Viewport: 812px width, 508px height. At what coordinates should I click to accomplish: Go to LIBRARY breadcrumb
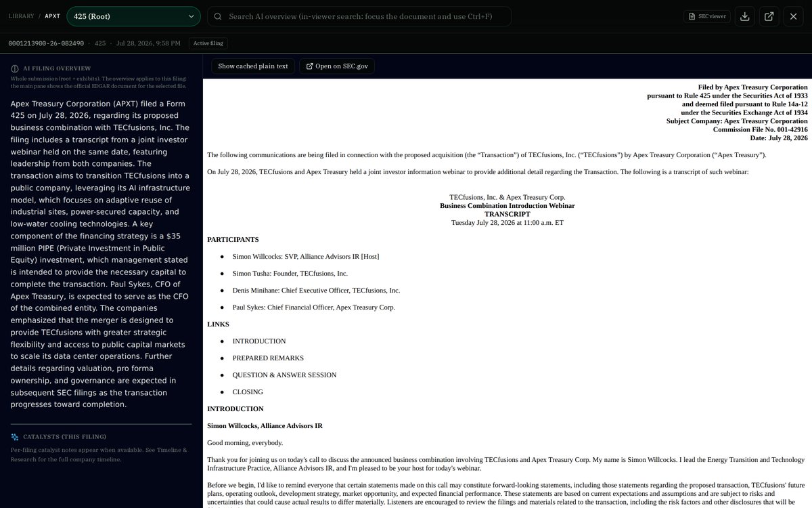tap(22, 16)
